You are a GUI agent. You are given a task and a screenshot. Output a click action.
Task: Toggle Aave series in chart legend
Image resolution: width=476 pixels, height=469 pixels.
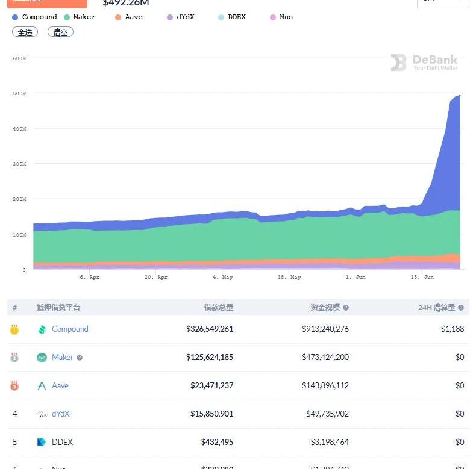click(x=129, y=17)
